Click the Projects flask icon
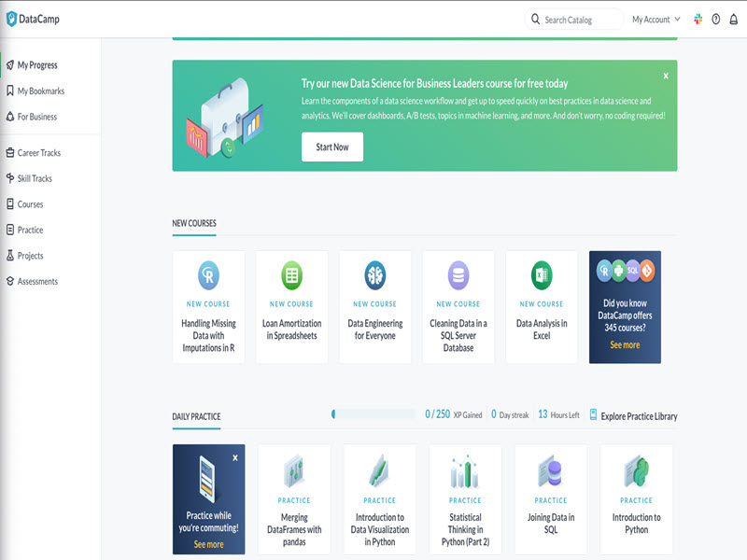Image resolution: width=747 pixels, height=560 pixels. click(10, 255)
